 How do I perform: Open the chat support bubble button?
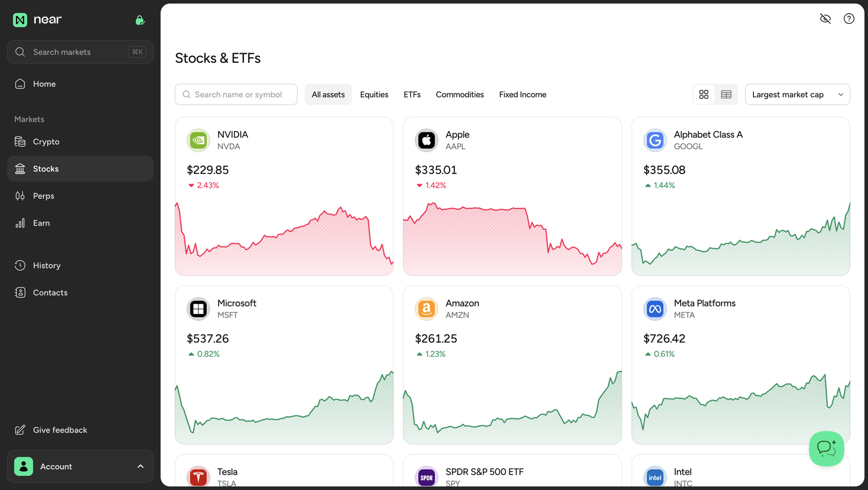click(826, 448)
